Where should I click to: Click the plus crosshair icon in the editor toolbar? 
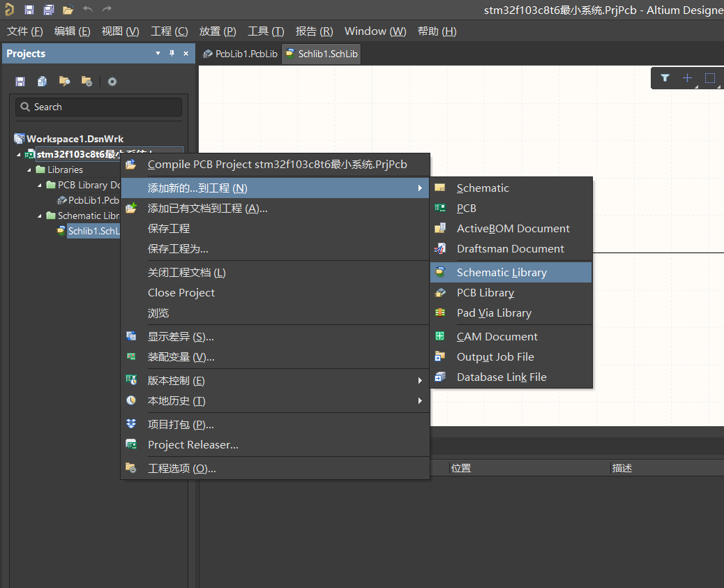tap(688, 78)
